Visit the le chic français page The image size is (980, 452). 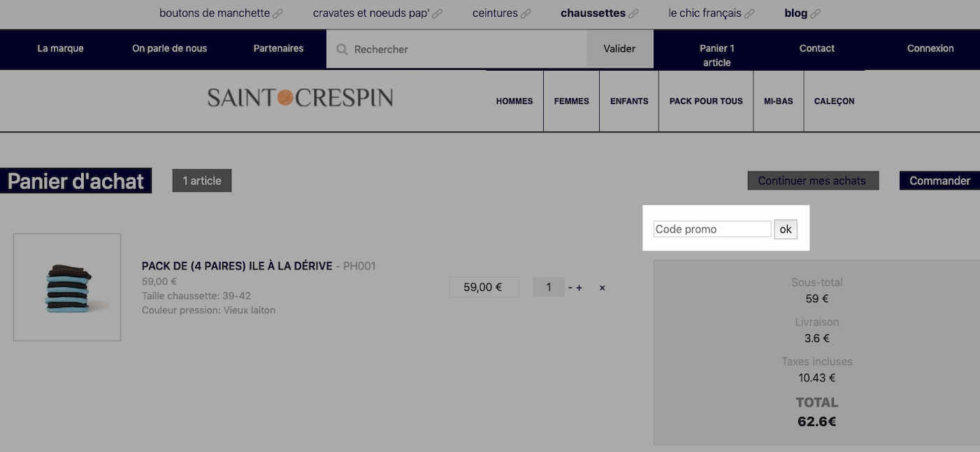tap(705, 13)
